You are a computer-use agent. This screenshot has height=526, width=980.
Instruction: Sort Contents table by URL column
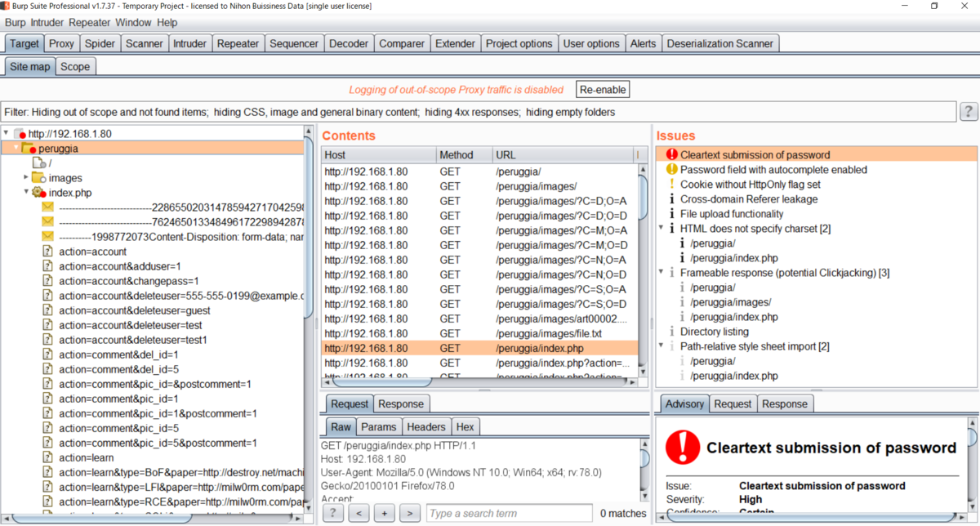(x=563, y=154)
